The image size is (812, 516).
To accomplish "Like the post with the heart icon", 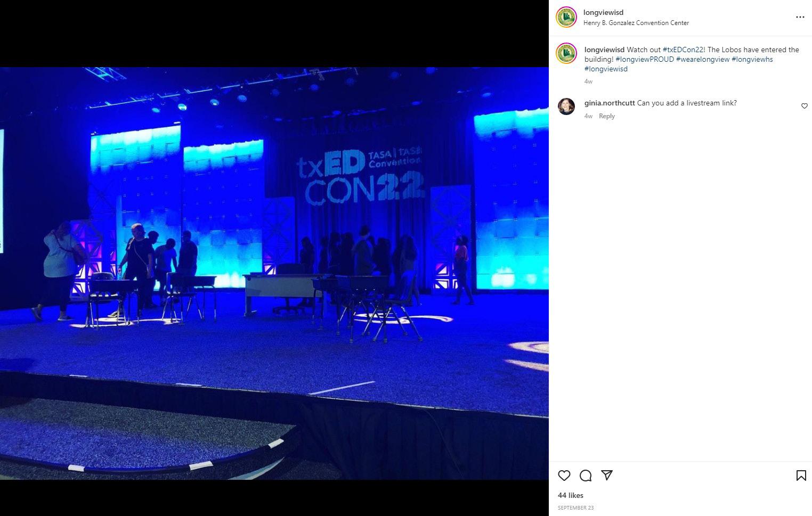I will (564, 476).
